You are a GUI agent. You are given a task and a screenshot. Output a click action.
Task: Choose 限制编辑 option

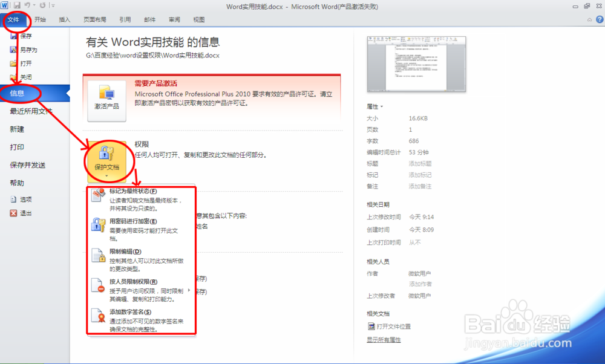(142, 259)
